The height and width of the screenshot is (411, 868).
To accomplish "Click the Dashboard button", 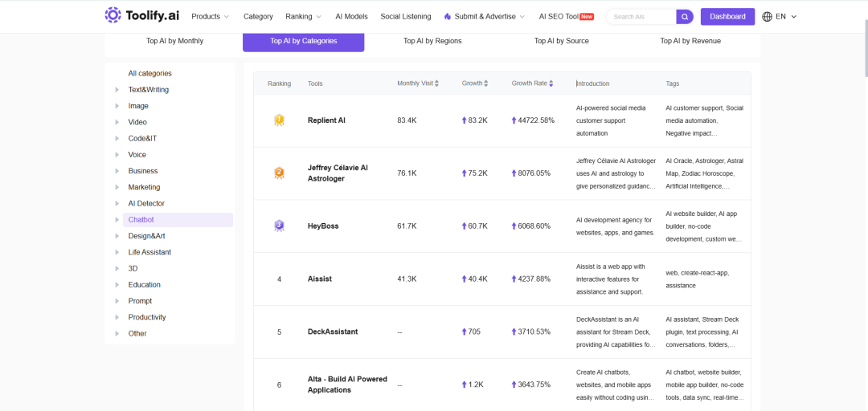I will pos(727,17).
